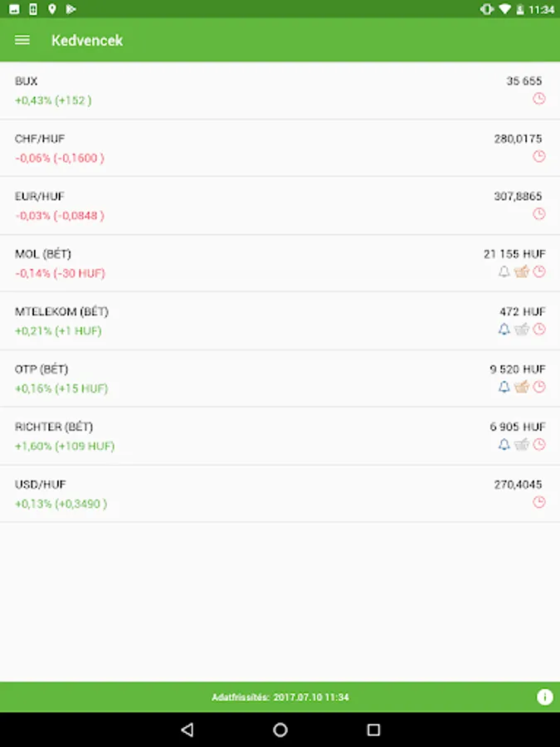Click the clock icon on EUR/HUF row

pyautogui.click(x=539, y=214)
